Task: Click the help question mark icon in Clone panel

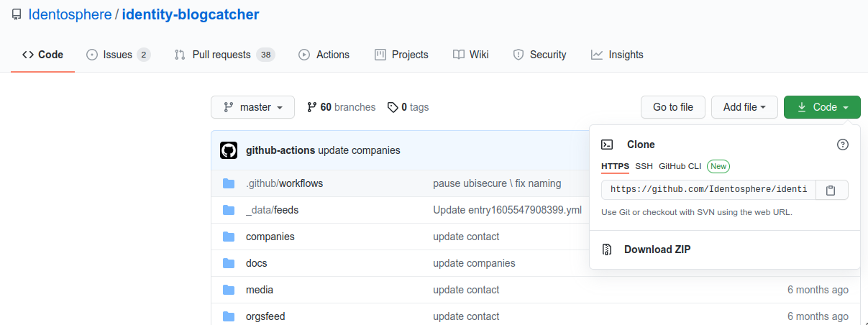Action: 843,145
